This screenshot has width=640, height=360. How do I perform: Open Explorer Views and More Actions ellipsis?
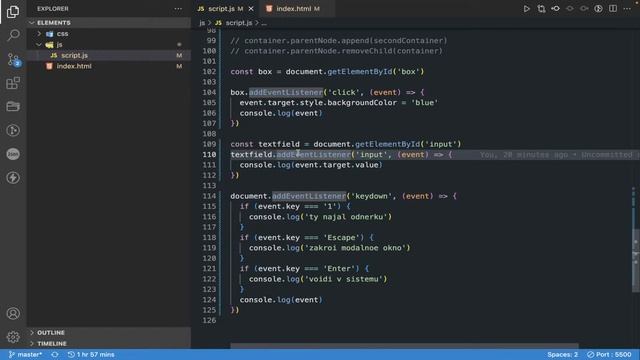[178, 9]
